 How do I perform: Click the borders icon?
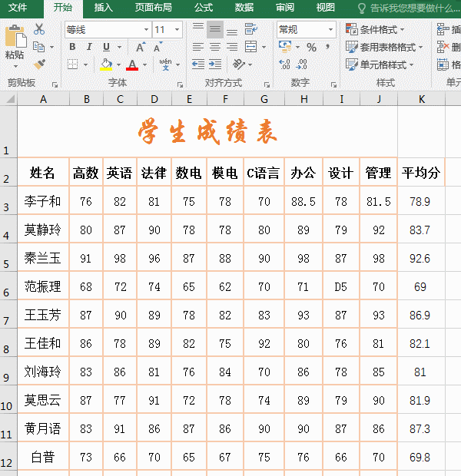(73, 64)
